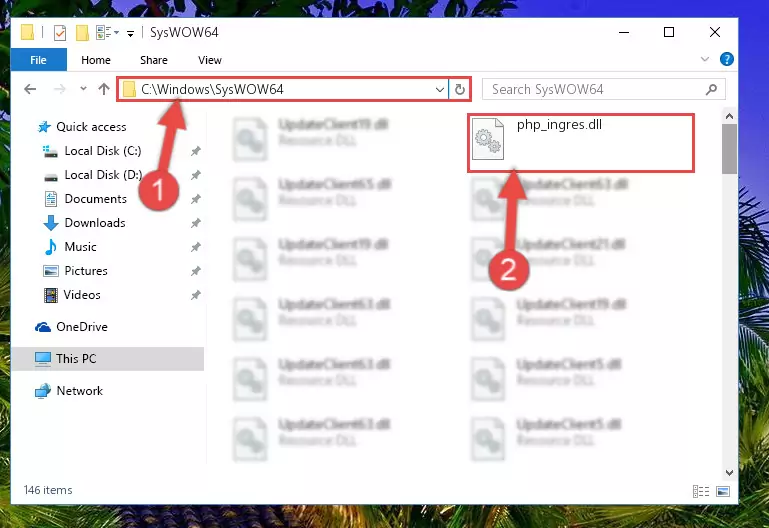Open Downloads in the navigation pane
This screenshot has width=769, height=528.
coord(95,223)
